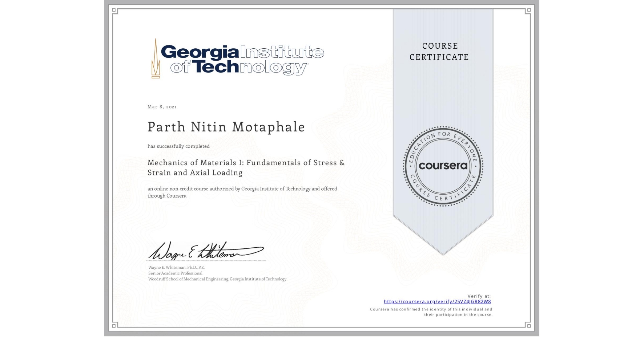This screenshot has height=337, width=644.
Task: Click the 'online non-credit course authorized' description
Action: pyautogui.click(x=242, y=192)
